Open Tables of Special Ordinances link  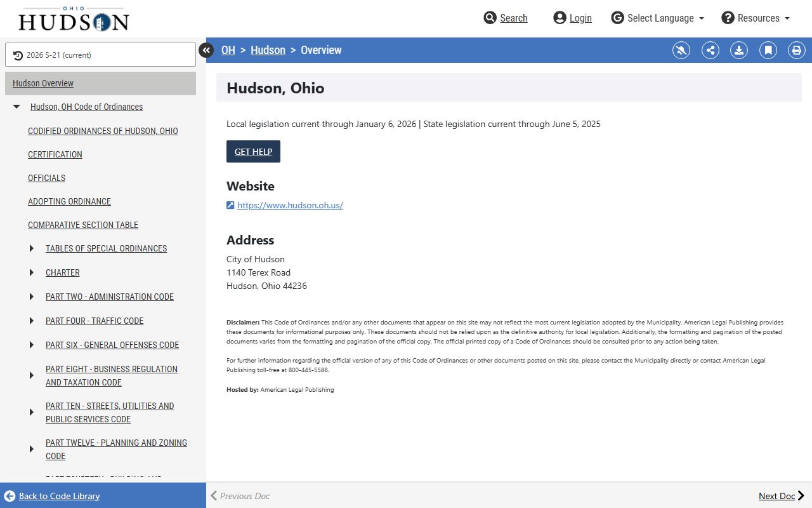tap(106, 248)
